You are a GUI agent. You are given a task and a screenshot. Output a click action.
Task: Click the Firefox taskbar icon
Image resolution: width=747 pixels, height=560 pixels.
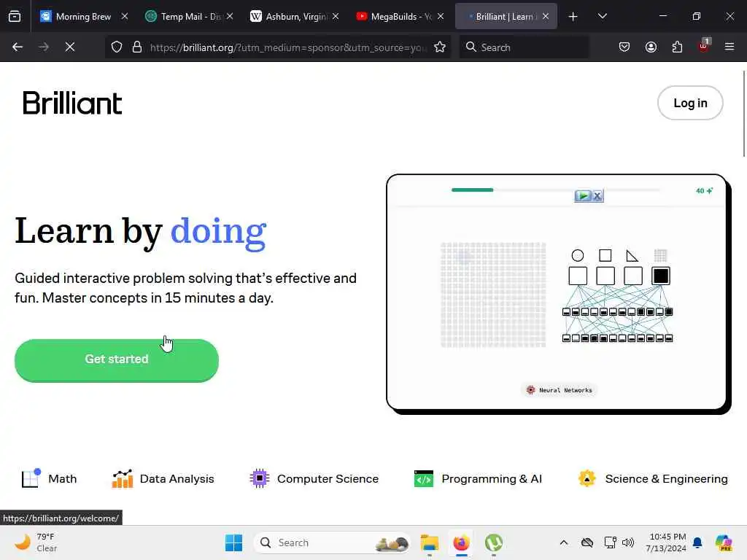(461, 542)
